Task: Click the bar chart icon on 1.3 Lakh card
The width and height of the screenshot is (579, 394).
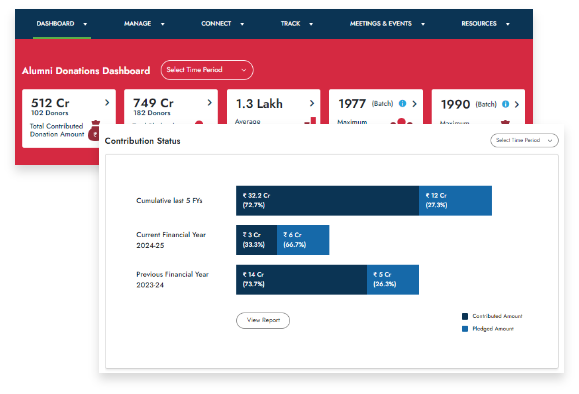Action: click(310, 120)
